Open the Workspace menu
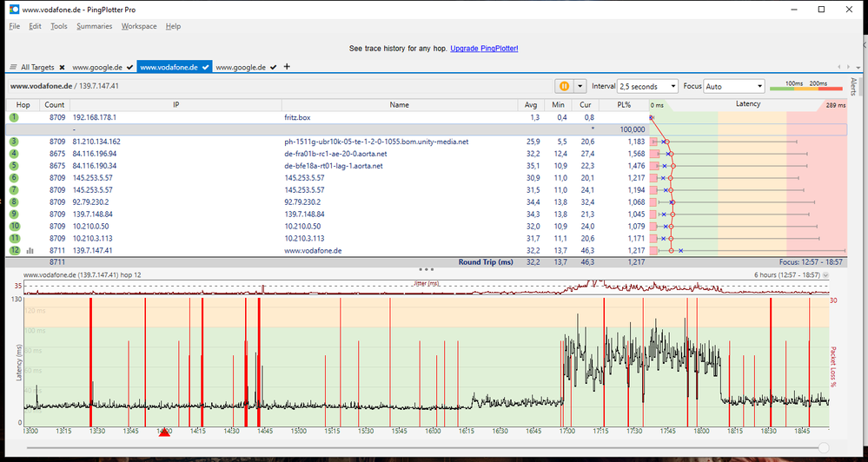This screenshot has height=462, width=868. click(x=139, y=26)
